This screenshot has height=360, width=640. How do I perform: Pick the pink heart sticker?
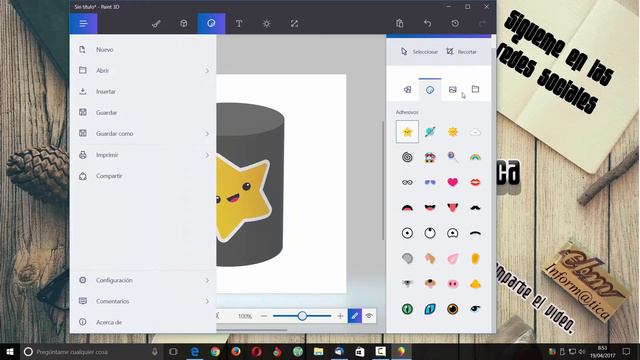coord(453,182)
